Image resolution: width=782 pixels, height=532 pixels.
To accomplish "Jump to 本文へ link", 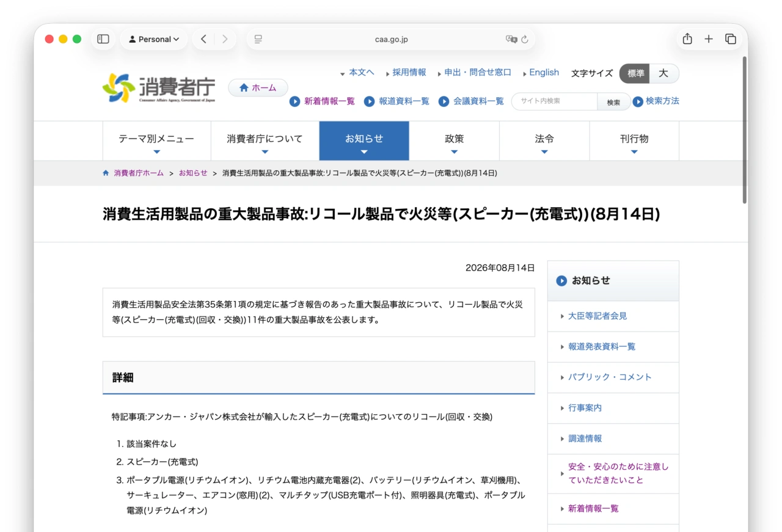I will click(x=362, y=72).
